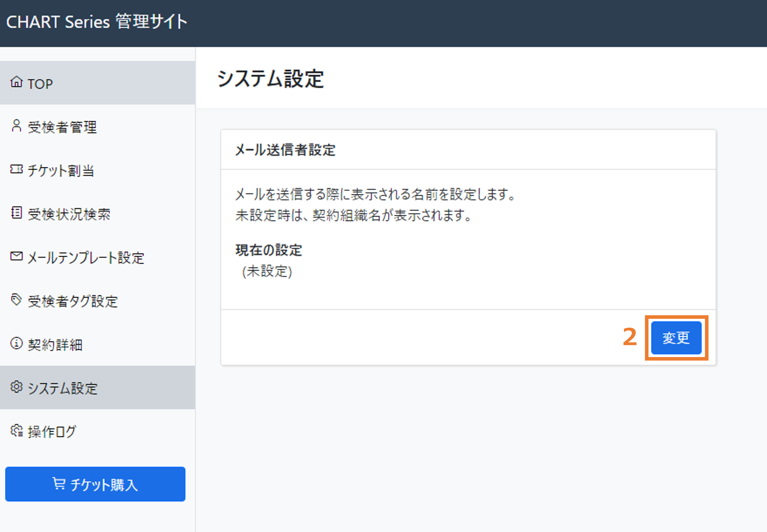
Task: Navigate to メールテンプレート設定
Action: coord(98,257)
